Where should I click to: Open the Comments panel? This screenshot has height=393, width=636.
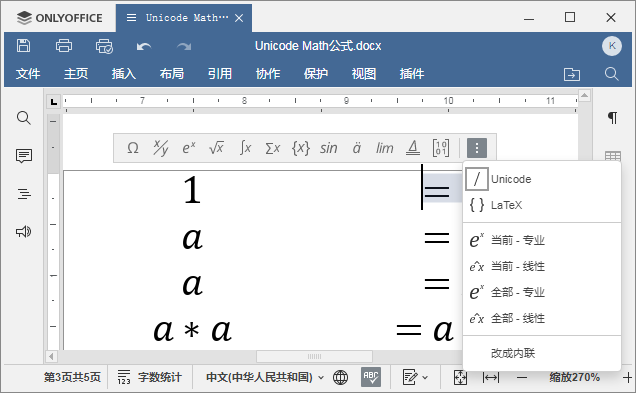point(24,156)
